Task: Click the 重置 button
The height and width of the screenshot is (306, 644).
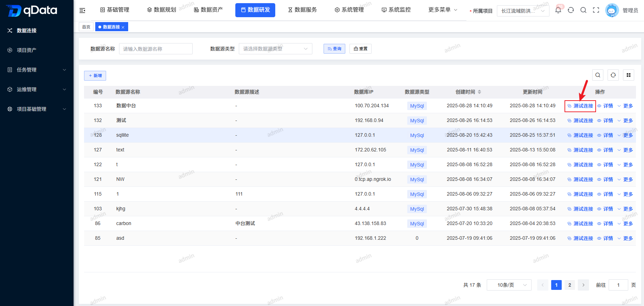Action: [360, 49]
